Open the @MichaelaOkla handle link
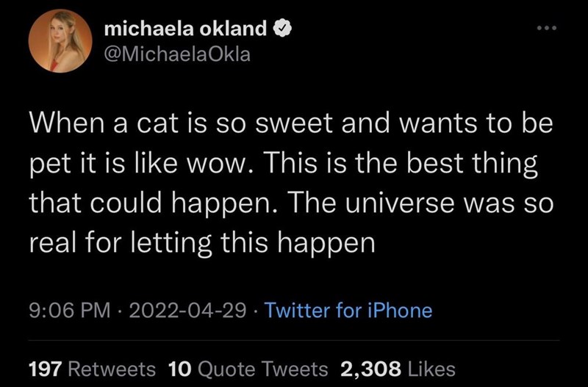 tap(177, 56)
